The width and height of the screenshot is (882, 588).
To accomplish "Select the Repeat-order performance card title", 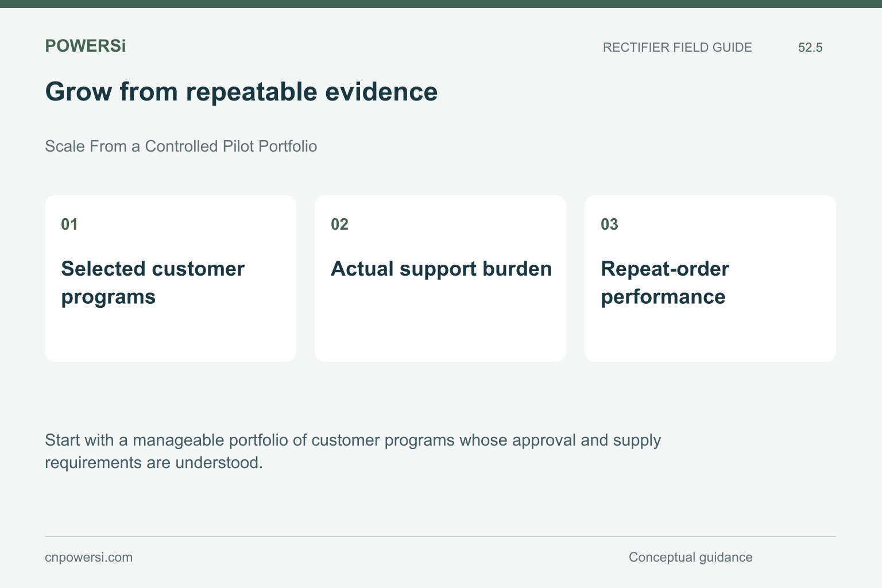I will coord(665,283).
